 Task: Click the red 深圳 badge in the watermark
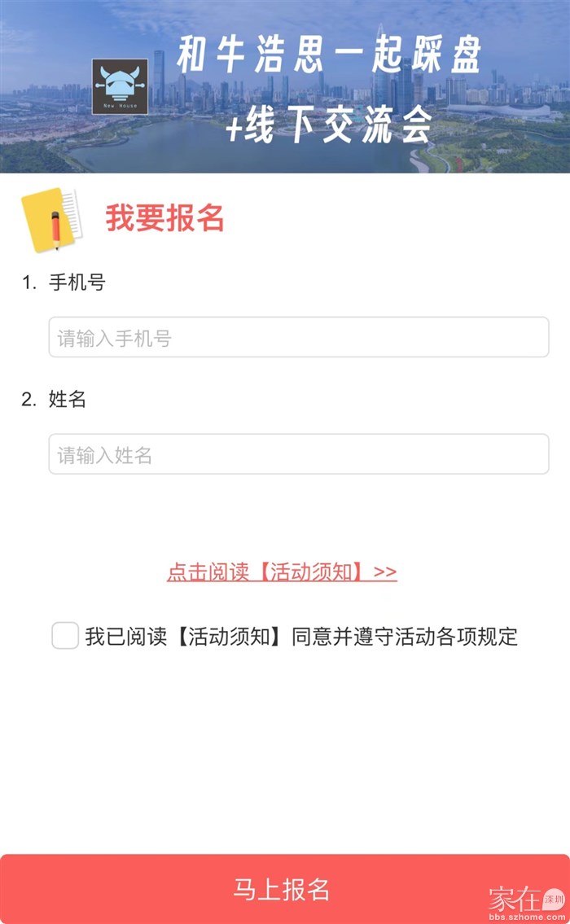tap(554, 898)
